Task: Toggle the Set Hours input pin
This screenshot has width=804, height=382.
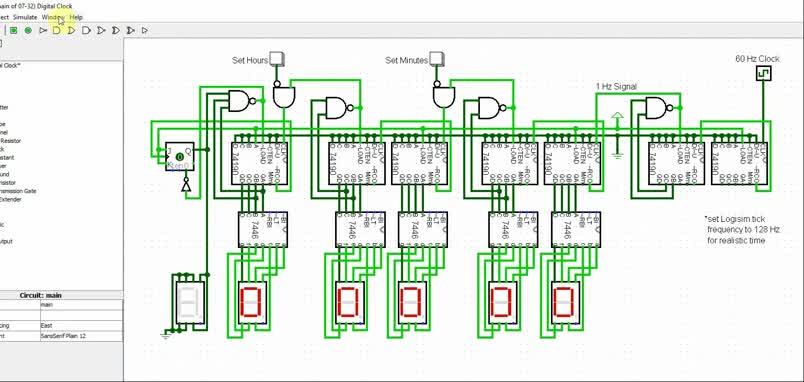Action: [277, 59]
